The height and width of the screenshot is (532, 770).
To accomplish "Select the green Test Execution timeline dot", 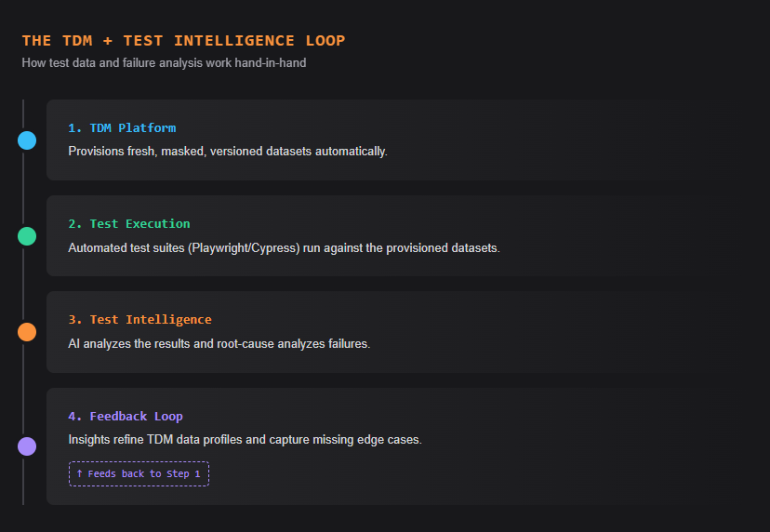I will coord(27,236).
